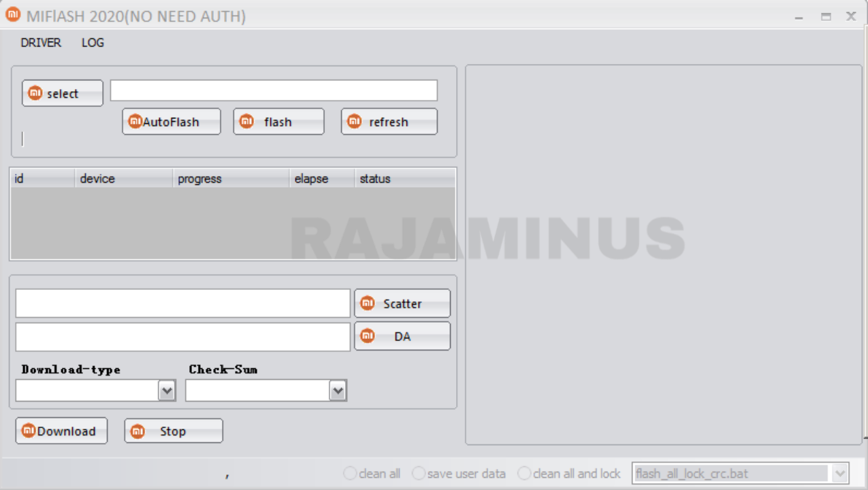868x490 pixels.
Task: Click the elapse column header
Action: click(x=322, y=178)
